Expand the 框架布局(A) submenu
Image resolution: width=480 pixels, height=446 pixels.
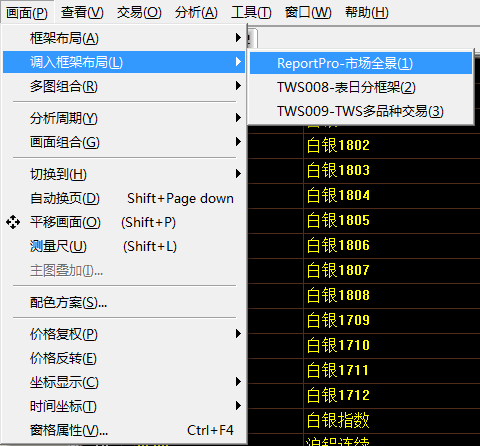pyautogui.click(x=124, y=38)
